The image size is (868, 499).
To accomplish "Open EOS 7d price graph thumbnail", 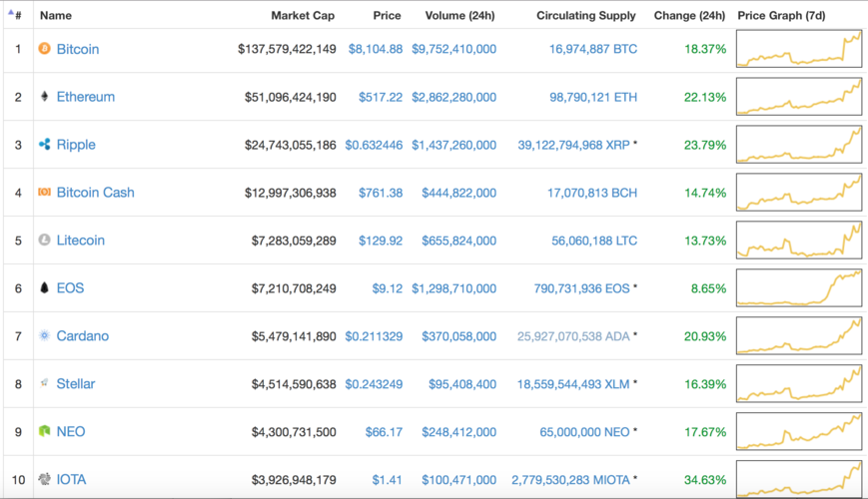I will (799, 288).
